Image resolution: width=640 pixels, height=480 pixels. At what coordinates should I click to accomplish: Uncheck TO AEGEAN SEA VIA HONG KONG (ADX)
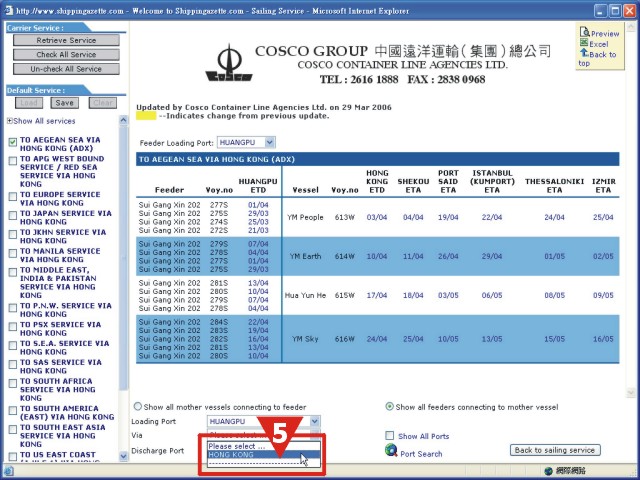pyautogui.click(x=13, y=142)
